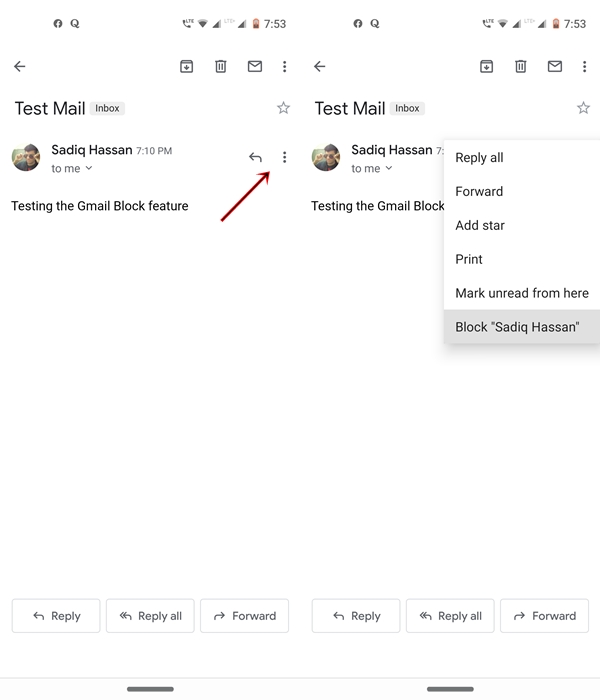Select sender name Sadiq Hassan in right screenshot
The height and width of the screenshot is (700, 600).
(x=392, y=150)
